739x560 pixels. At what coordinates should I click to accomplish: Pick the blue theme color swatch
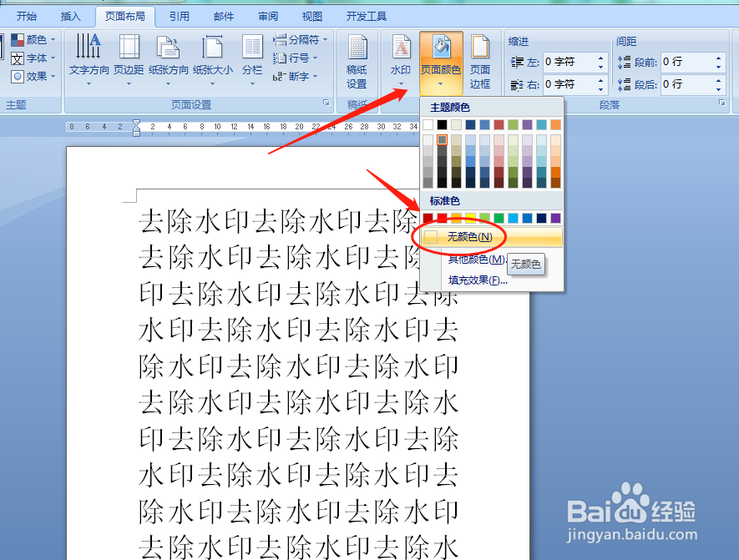484,125
